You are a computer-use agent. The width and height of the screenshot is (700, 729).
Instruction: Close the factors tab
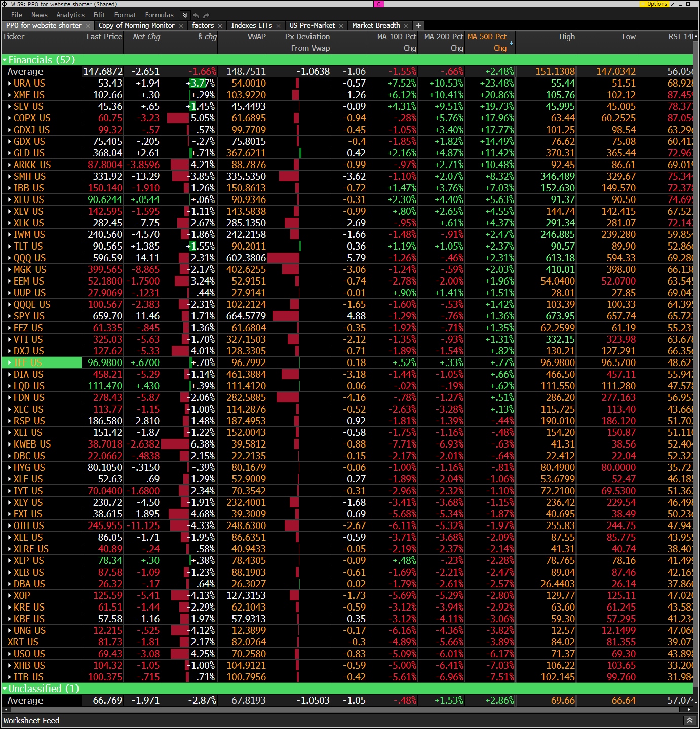click(x=220, y=26)
